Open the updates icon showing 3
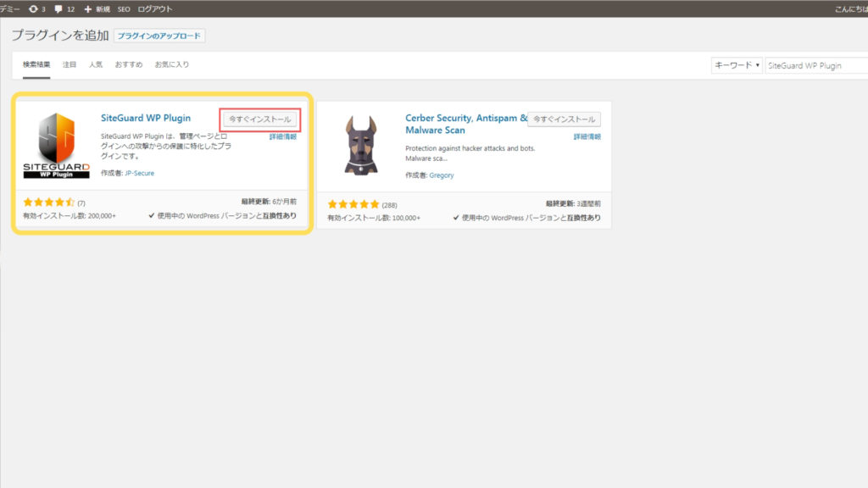This screenshot has width=868, height=488. (x=36, y=8)
